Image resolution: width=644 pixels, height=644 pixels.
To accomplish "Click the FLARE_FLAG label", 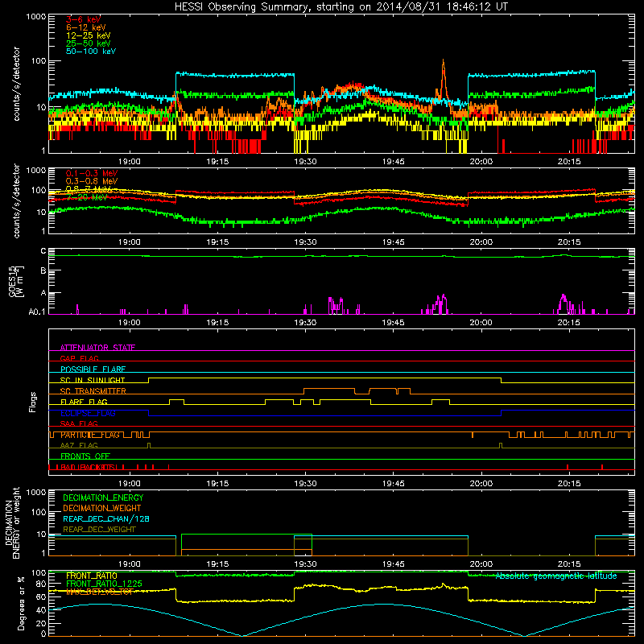I will (84, 402).
